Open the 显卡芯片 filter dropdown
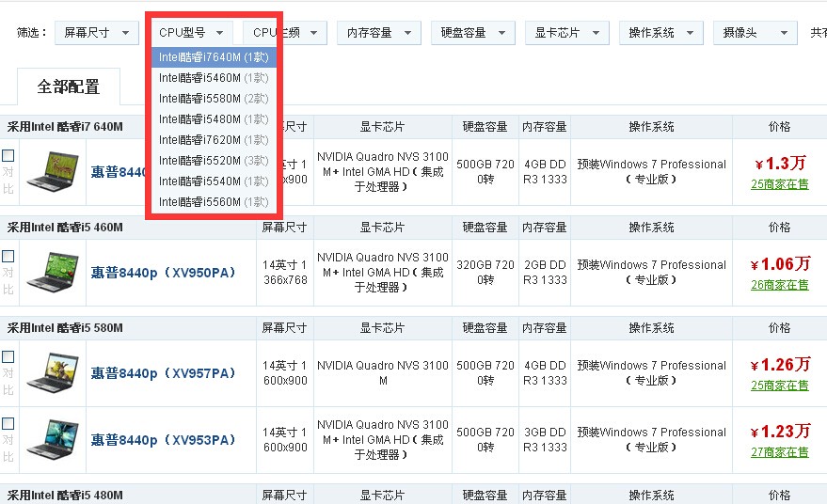827x504 pixels. pos(567,33)
